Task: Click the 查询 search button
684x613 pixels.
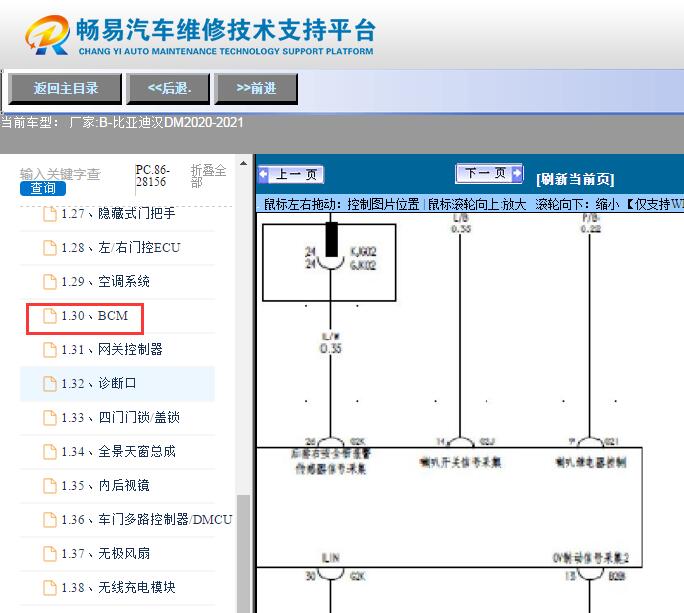Action: pos(43,188)
